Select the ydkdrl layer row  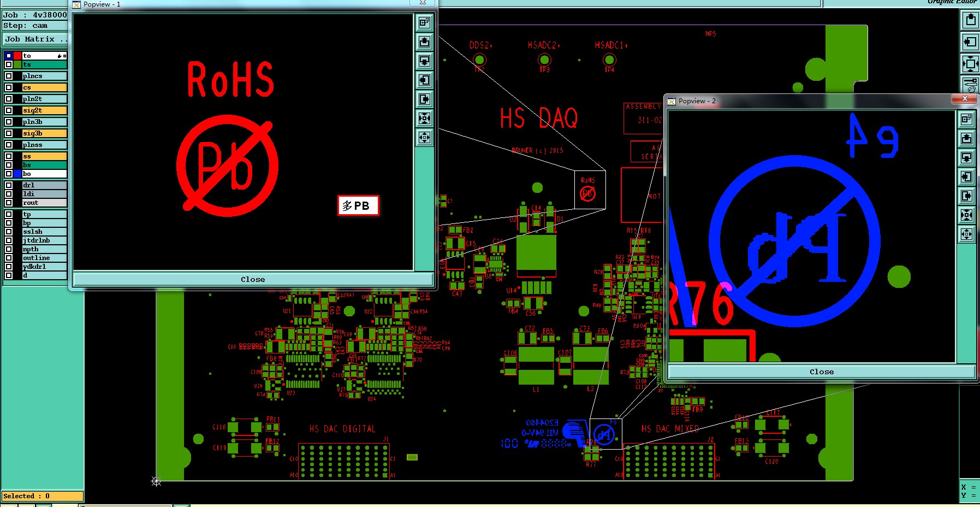44,267
